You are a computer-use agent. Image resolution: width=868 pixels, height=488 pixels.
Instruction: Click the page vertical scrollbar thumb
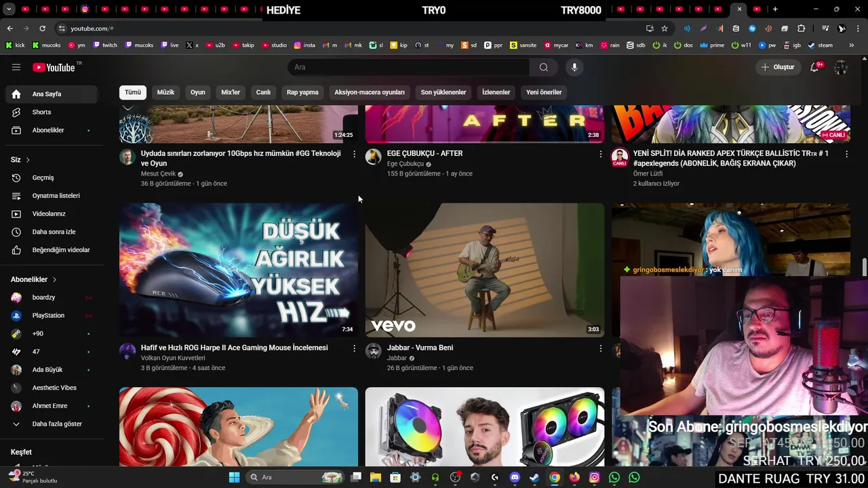click(x=864, y=267)
